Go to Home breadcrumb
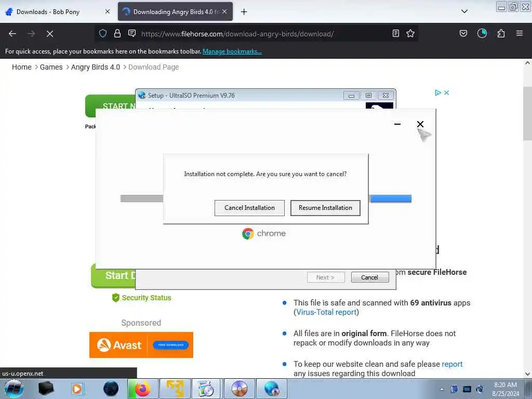 pos(22,67)
